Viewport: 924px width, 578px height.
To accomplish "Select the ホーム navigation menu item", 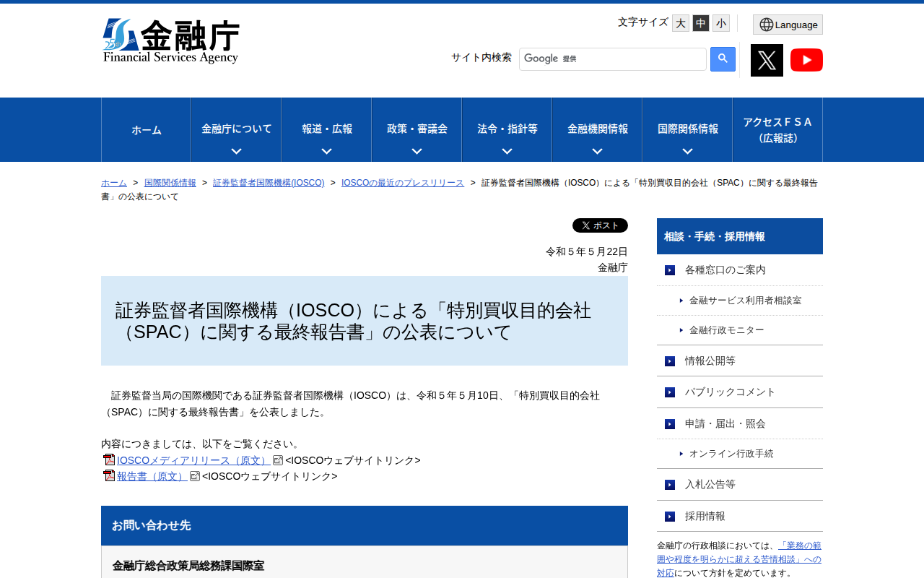I will (146, 129).
